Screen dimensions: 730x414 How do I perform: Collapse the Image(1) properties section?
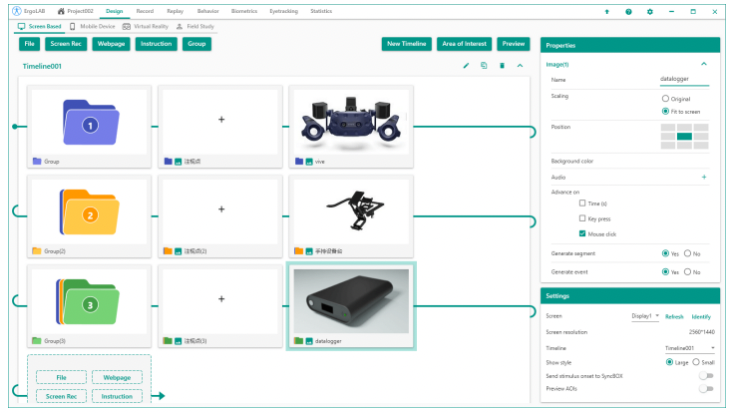click(703, 64)
